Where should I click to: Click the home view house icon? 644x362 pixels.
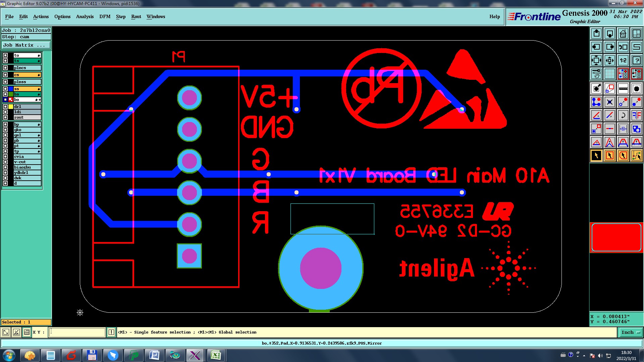(x=623, y=34)
